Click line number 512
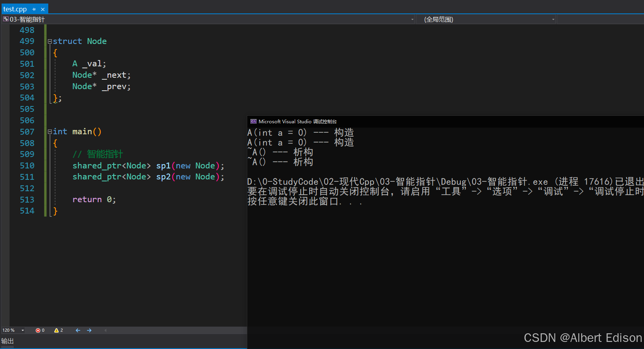644x349 pixels. [x=27, y=188]
